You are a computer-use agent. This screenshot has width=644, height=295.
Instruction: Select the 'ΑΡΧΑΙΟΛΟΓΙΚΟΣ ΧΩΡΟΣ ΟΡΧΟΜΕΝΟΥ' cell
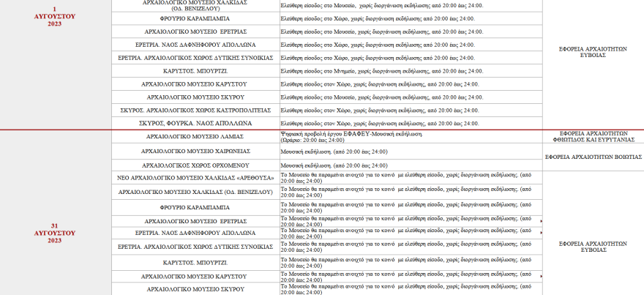click(x=195, y=165)
